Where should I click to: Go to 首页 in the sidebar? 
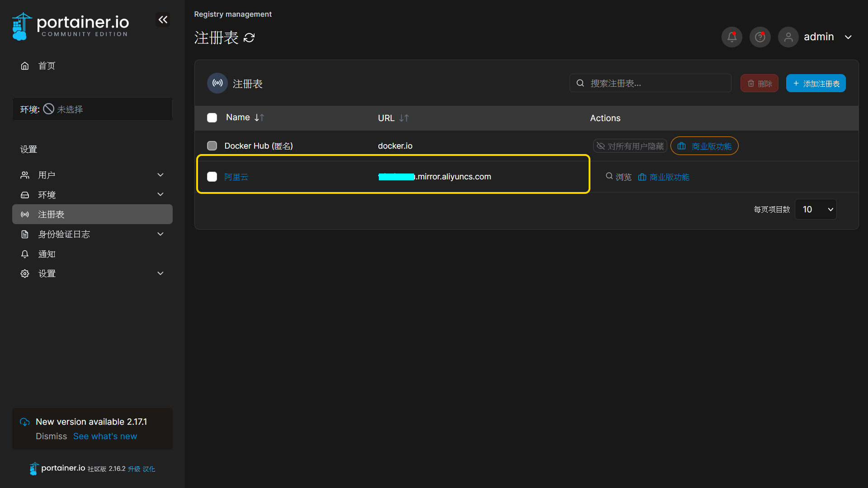(x=47, y=66)
